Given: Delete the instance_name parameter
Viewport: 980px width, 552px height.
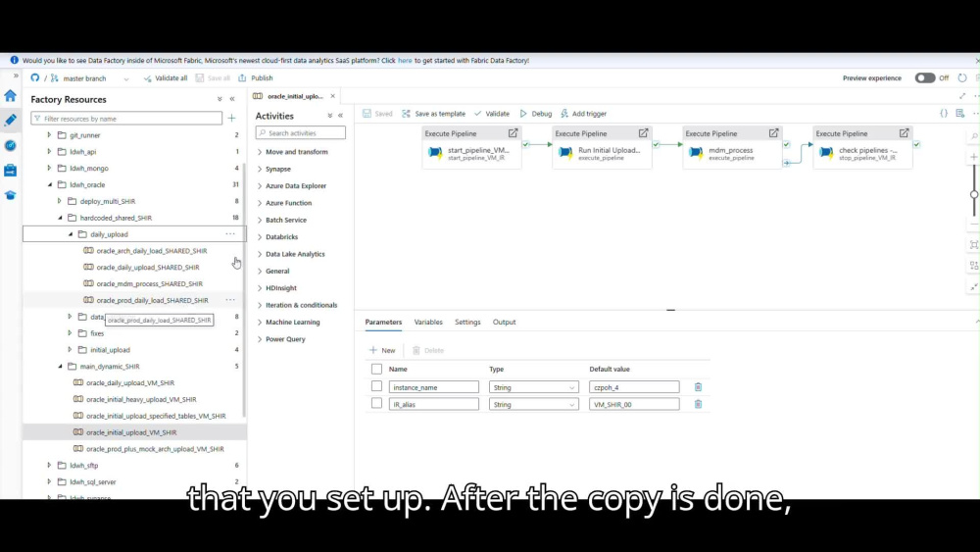Looking at the screenshot, I should (x=698, y=387).
